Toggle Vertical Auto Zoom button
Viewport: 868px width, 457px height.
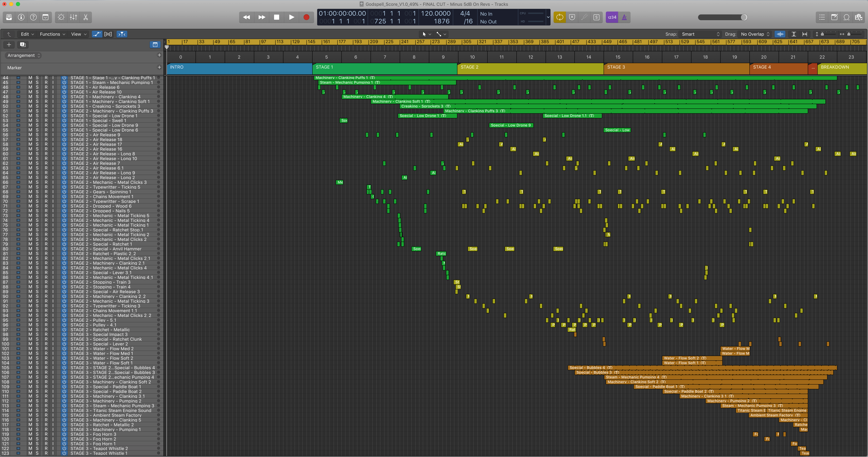pos(794,34)
